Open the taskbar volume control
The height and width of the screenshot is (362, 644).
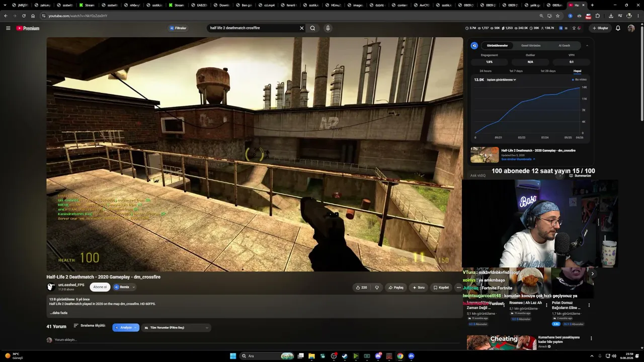pyautogui.click(x=614, y=356)
